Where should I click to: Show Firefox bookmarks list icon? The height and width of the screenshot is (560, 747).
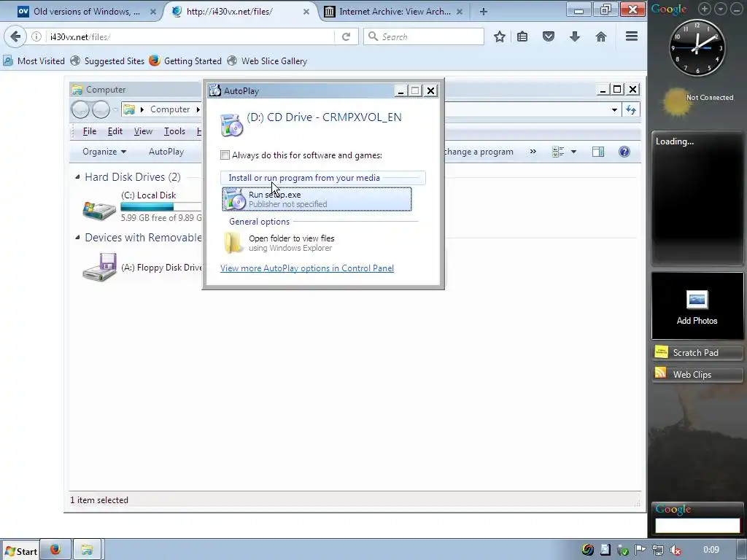(x=522, y=36)
